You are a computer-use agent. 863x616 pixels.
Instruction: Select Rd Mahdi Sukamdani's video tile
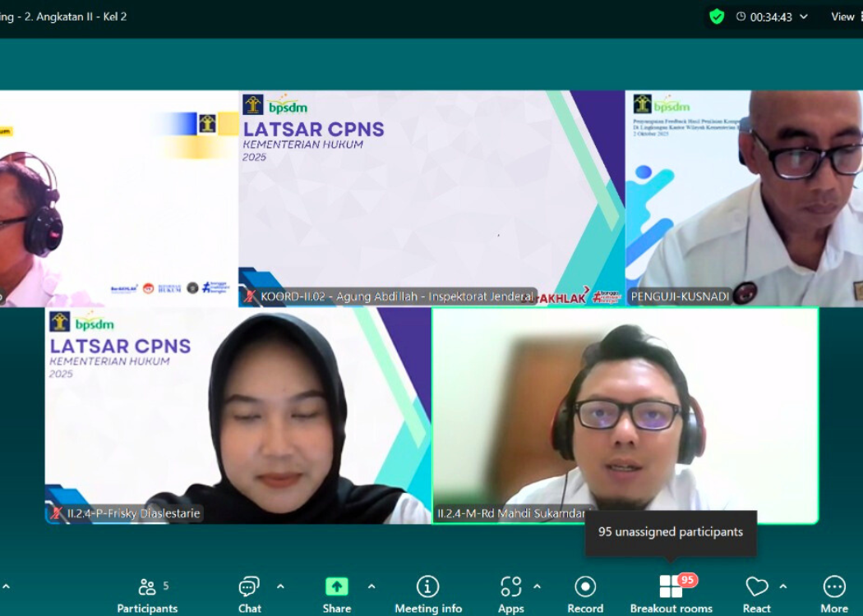(x=625, y=415)
